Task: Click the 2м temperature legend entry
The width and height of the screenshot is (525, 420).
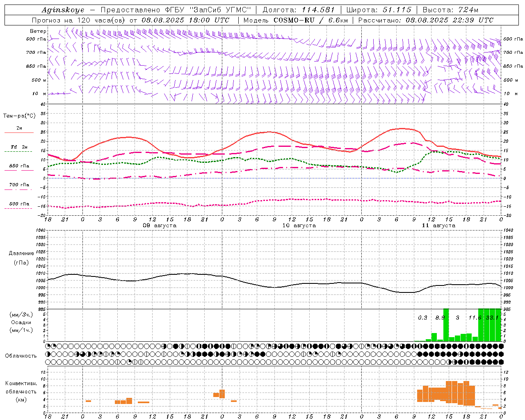Action: [19, 128]
